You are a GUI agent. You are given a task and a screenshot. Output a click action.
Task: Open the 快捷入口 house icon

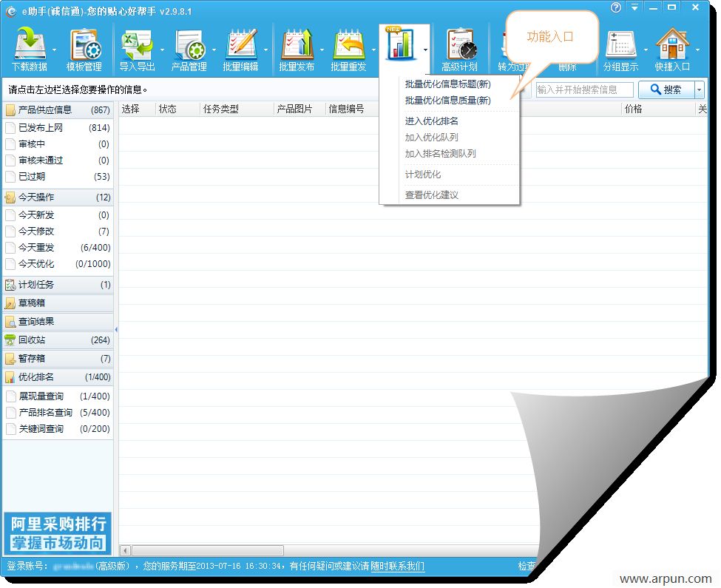672,44
